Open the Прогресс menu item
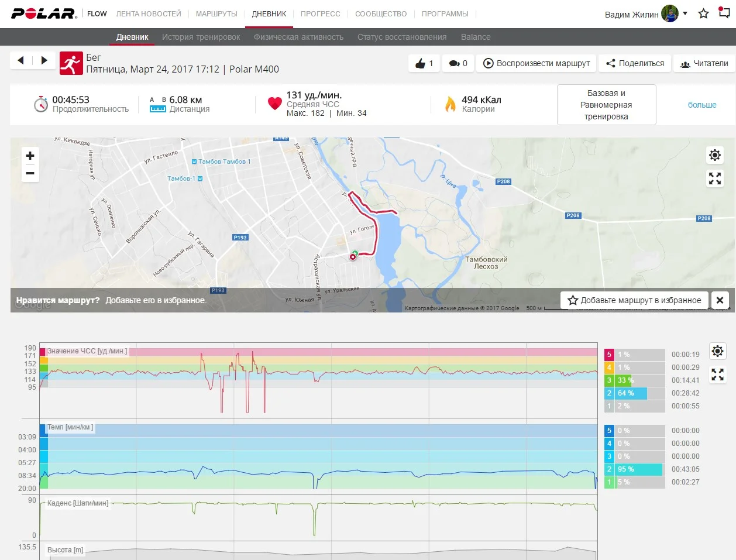This screenshot has height=560, width=736. coord(320,13)
